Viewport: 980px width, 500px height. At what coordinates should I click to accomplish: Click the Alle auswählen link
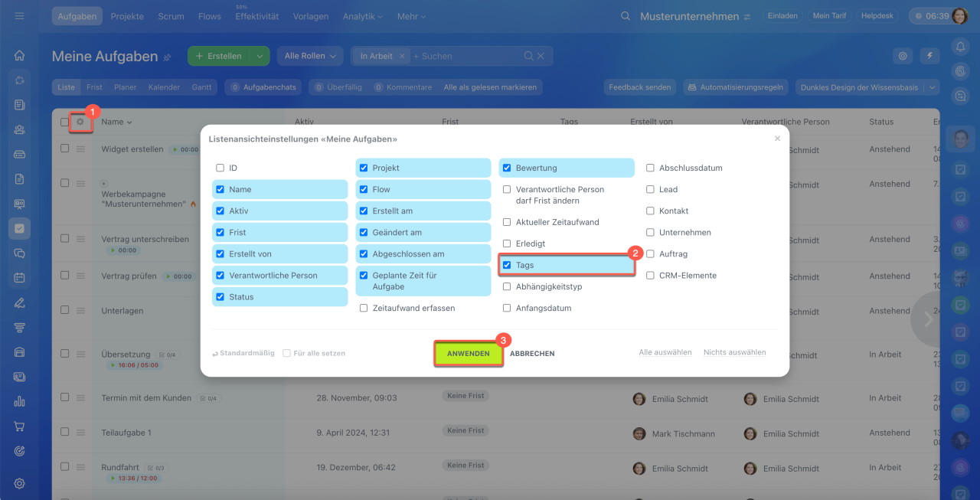665,353
